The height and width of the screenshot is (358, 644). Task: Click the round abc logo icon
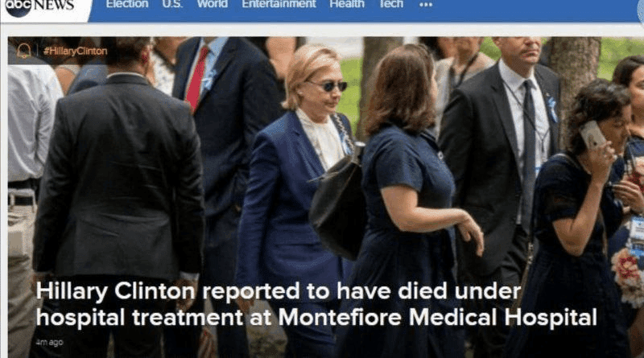(x=18, y=6)
